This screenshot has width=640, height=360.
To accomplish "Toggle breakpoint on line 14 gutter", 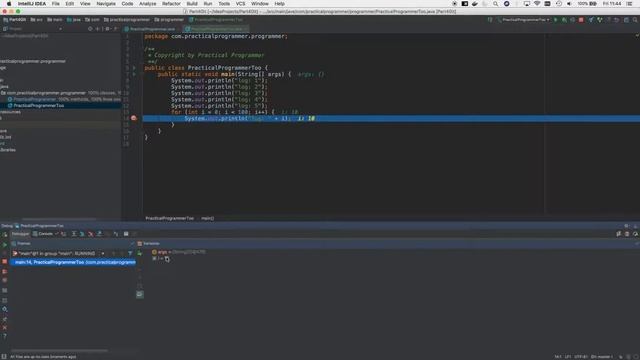I will tap(133, 118).
